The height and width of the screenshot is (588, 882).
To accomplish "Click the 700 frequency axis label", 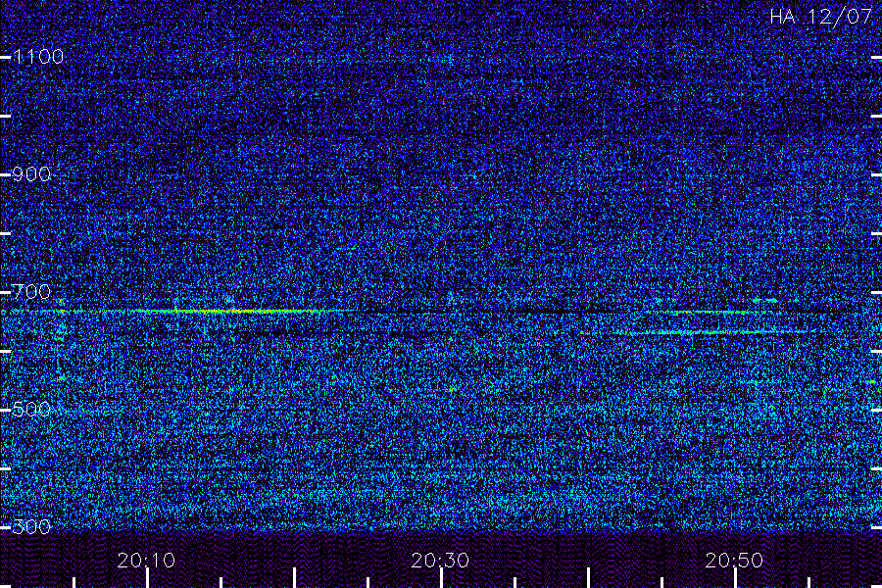I will coord(31,291).
